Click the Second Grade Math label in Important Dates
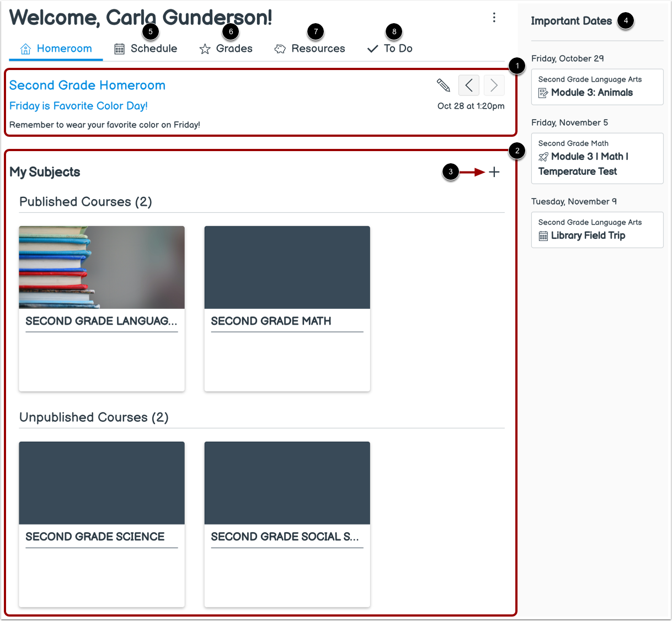Image resolution: width=672 pixels, height=621 pixels. pos(573,143)
